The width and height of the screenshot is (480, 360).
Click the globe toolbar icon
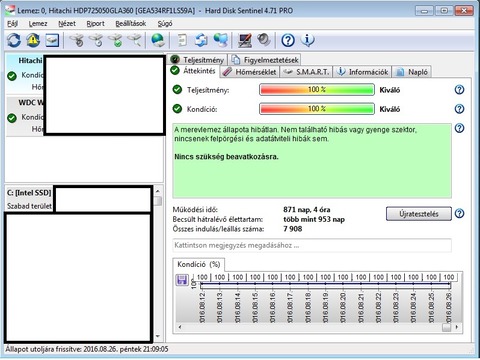click(158, 40)
